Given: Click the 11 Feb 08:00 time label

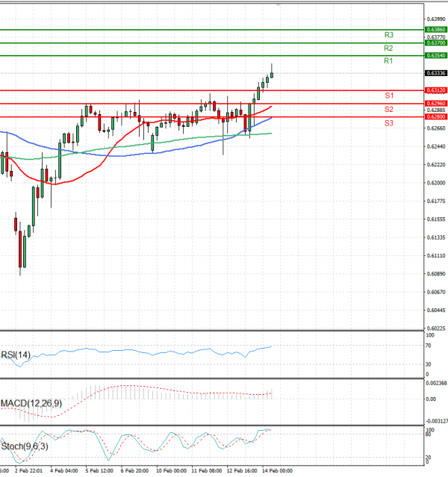Looking at the screenshot, I should click(x=207, y=470).
